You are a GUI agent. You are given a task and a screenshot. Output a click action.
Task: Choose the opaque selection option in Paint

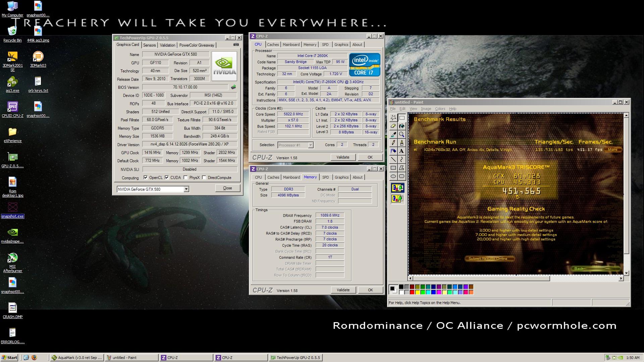(397, 188)
